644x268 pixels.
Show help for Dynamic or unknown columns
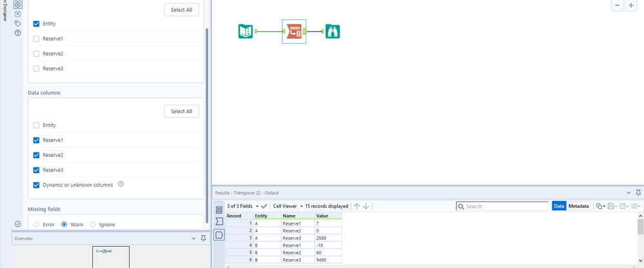click(121, 184)
